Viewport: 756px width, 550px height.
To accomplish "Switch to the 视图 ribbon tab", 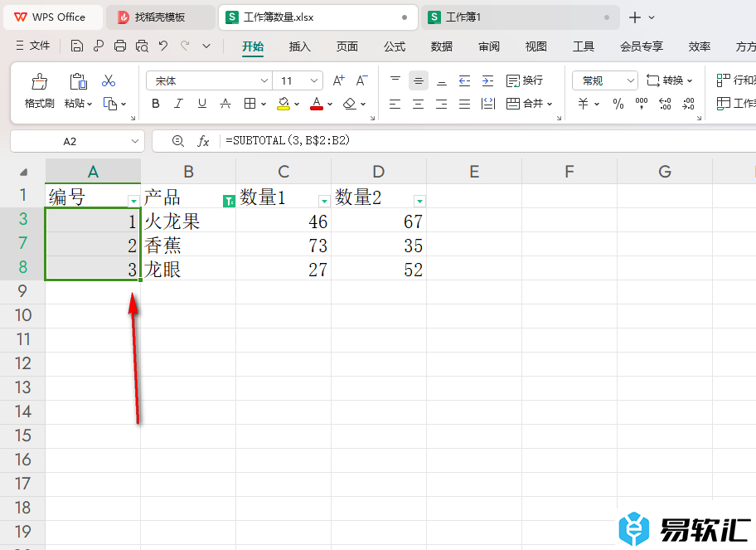I will 536,46.
